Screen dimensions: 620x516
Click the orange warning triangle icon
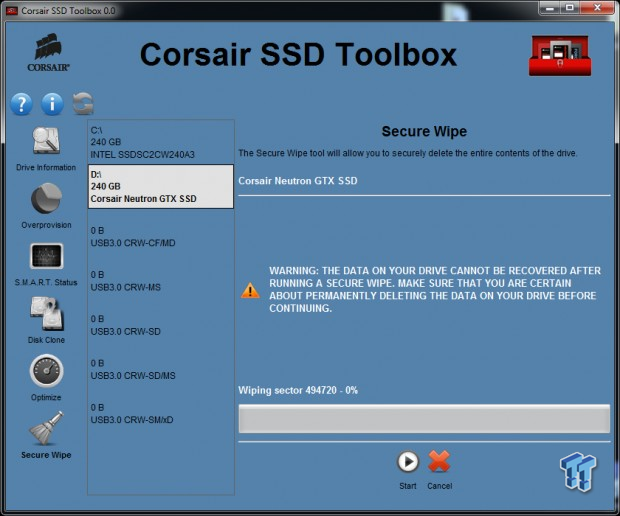click(250, 290)
